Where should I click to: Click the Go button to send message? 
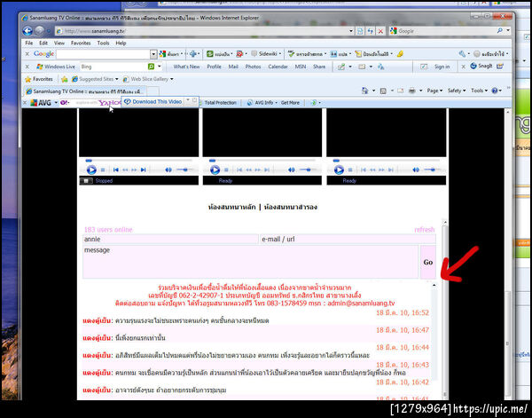coord(428,262)
